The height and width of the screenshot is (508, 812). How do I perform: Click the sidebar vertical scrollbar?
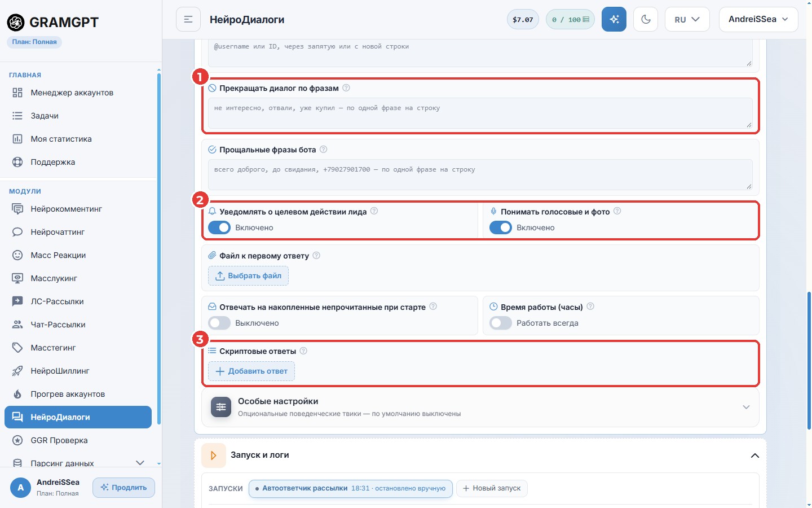pyautogui.click(x=159, y=248)
